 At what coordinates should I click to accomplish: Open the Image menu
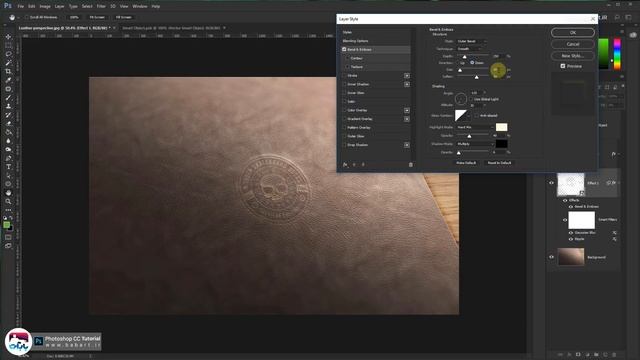(x=45, y=7)
